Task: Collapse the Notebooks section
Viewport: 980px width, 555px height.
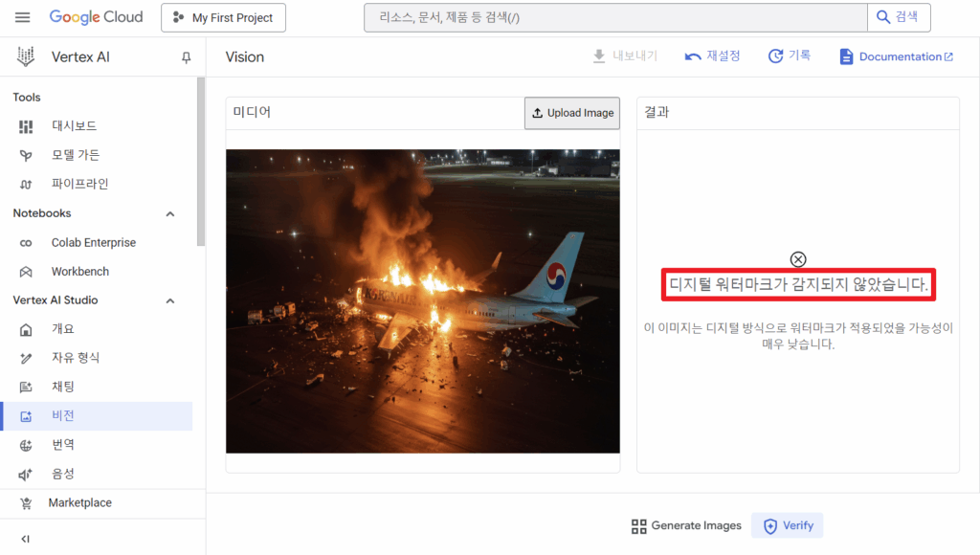Action: 170,213
